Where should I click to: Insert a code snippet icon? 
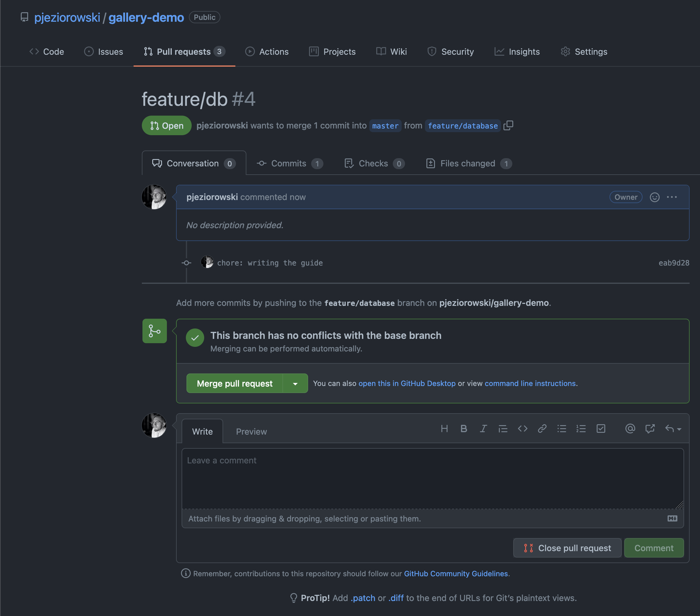[522, 429]
